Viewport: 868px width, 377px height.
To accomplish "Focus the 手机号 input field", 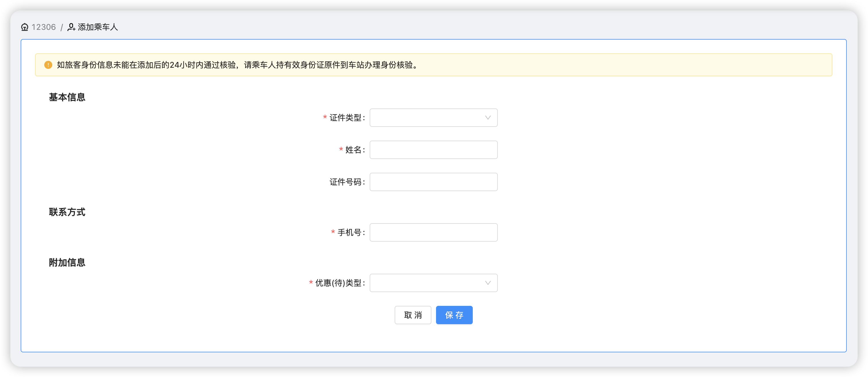I will click(x=433, y=232).
